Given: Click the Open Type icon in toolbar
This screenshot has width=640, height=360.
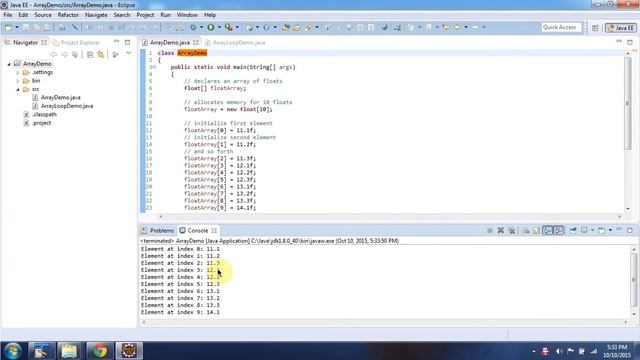Looking at the screenshot, I should tap(286, 27).
